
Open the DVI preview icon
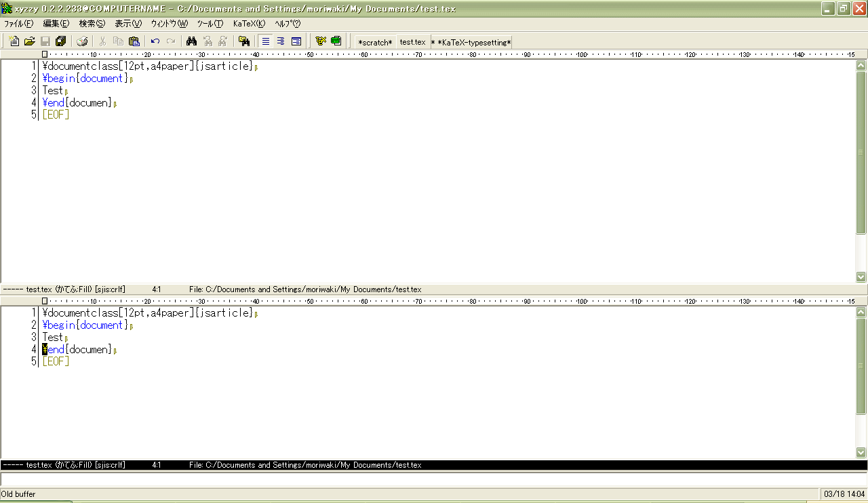(336, 41)
